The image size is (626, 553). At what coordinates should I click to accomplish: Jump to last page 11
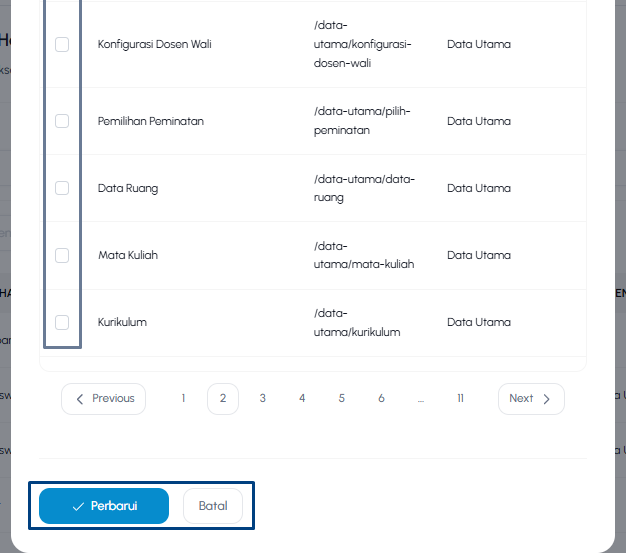460,398
